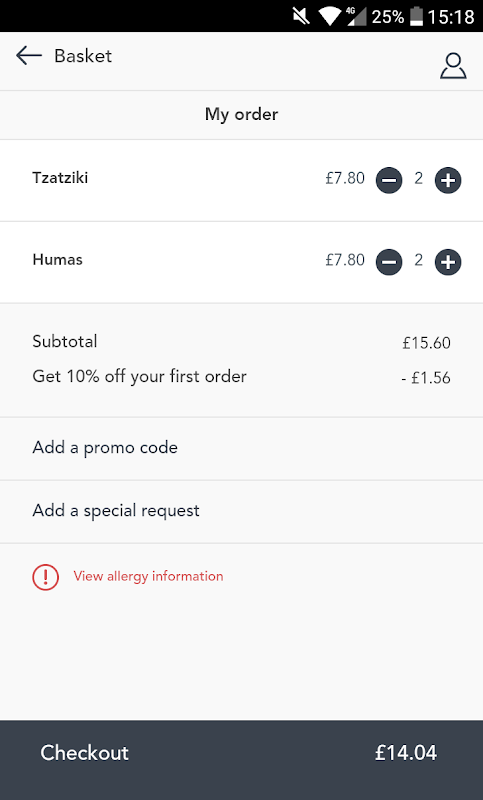Image resolution: width=483 pixels, height=800 pixels.
Task: Tap the £14.04 total in checkout bar
Action: click(x=406, y=753)
